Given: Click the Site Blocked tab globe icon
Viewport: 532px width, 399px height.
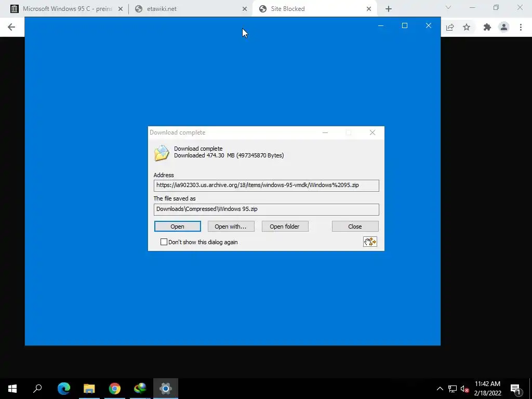Looking at the screenshot, I should tap(262, 9).
